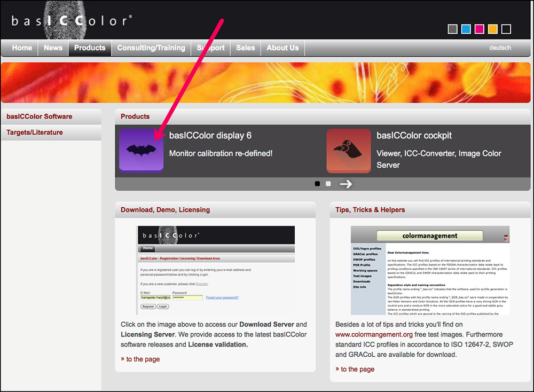Switch language via the deutsch link
Viewport: 534px width, 392px height.
coord(500,48)
